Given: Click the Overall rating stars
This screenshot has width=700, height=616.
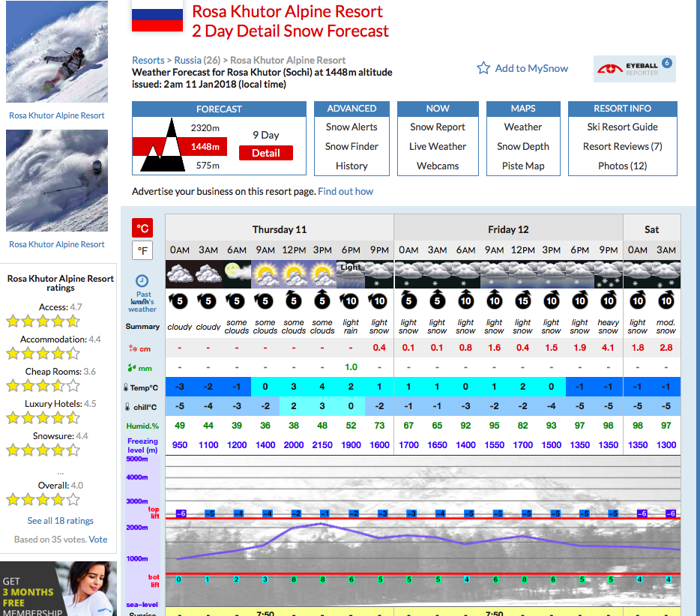Looking at the screenshot, I should 43,499.
